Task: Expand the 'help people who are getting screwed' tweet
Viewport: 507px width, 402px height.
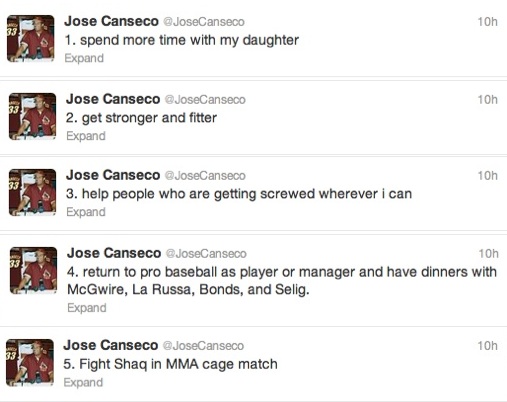Action: coord(86,212)
